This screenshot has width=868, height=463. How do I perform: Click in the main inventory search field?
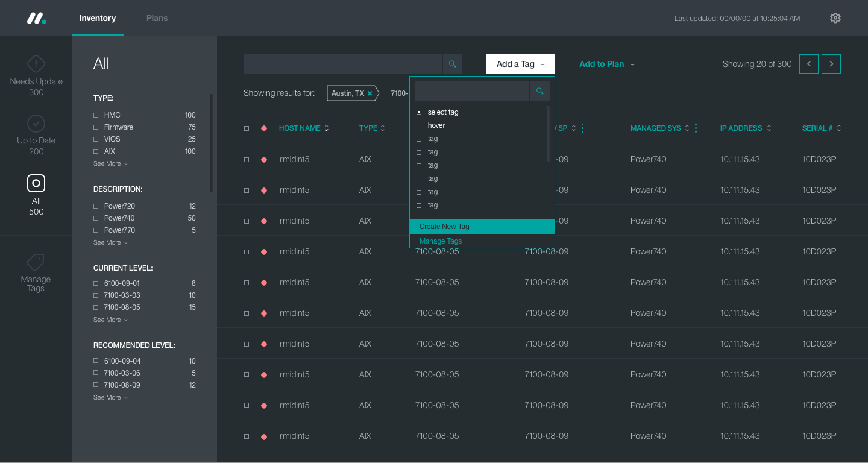pos(343,64)
